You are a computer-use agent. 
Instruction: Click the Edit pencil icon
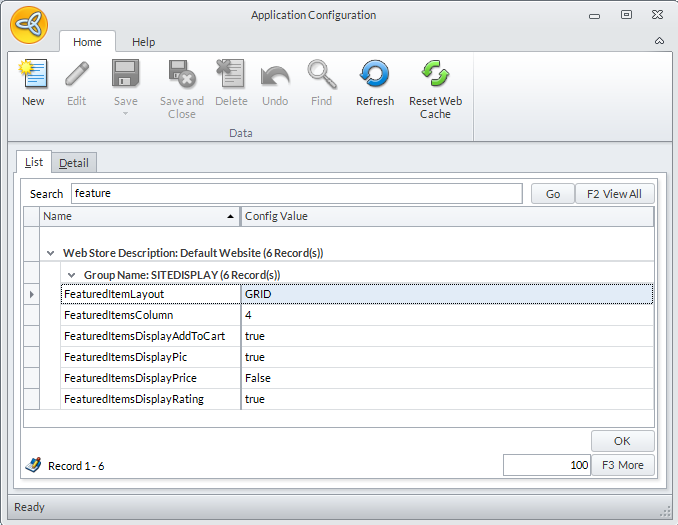point(77,76)
